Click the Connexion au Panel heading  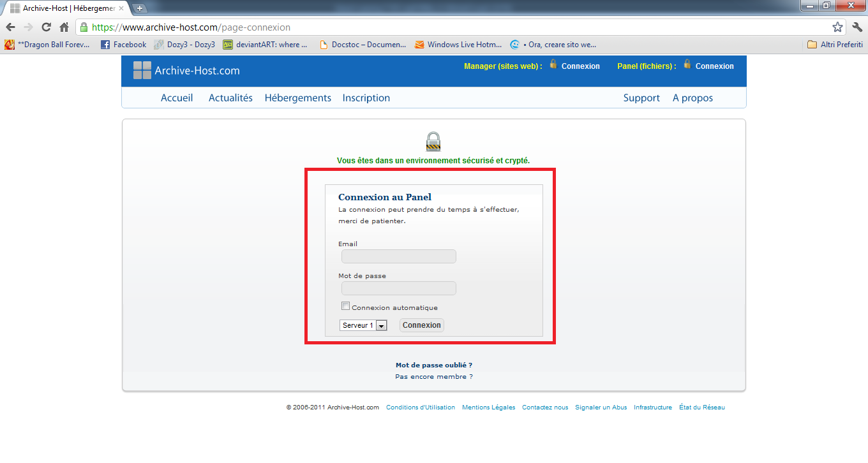point(385,197)
